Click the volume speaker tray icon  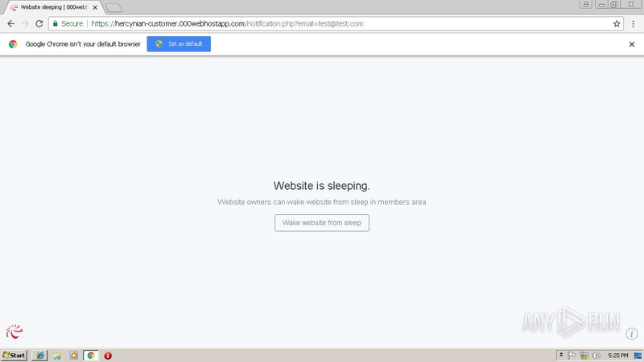(x=596, y=355)
